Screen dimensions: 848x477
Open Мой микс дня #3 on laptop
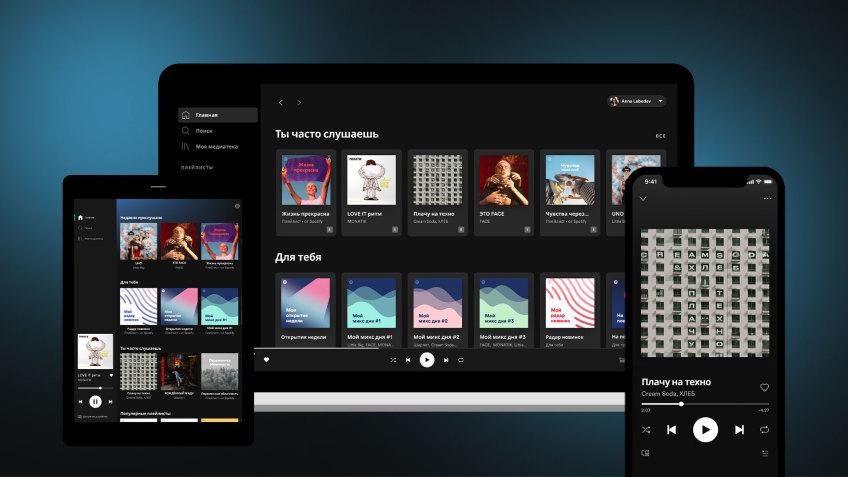point(504,310)
